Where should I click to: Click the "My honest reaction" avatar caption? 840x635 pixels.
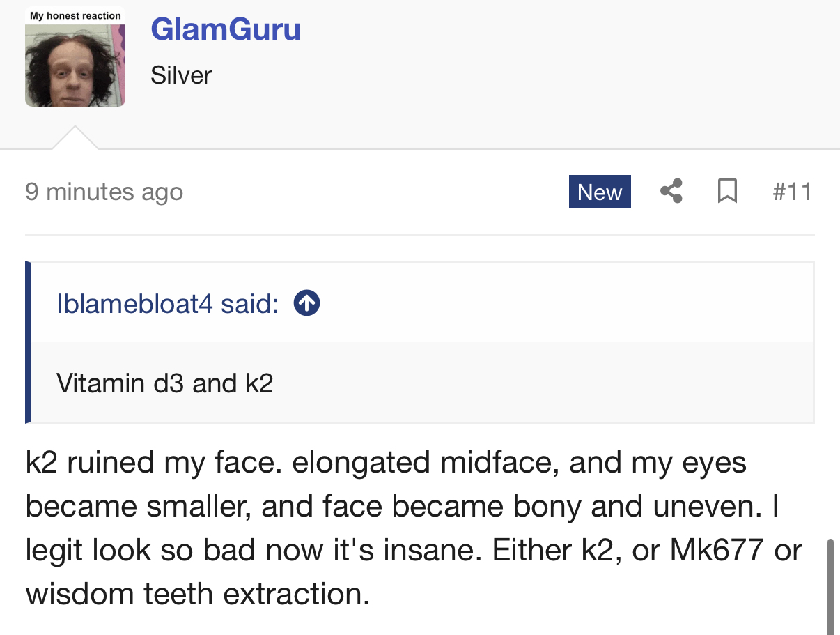tap(75, 15)
